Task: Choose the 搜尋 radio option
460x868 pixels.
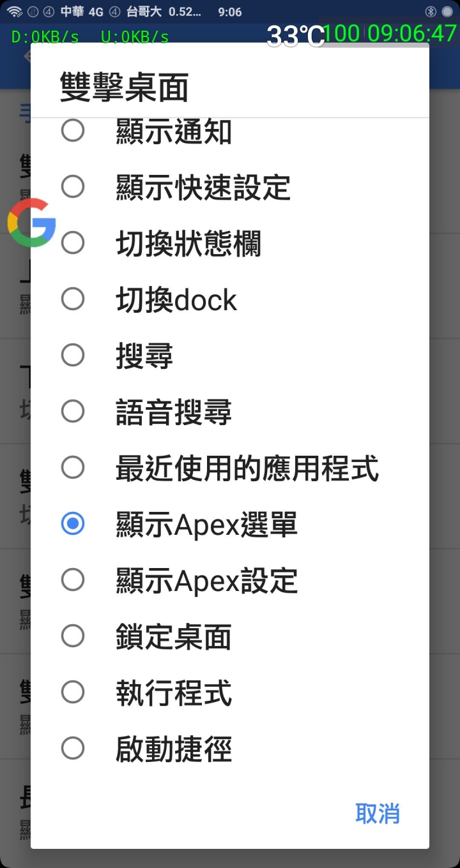Action: [x=230, y=355]
